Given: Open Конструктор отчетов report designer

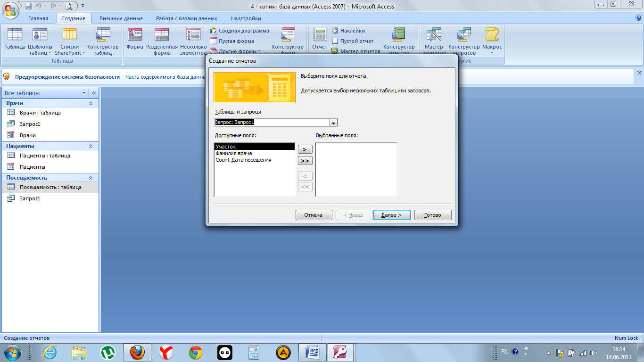Looking at the screenshot, I should [x=399, y=41].
